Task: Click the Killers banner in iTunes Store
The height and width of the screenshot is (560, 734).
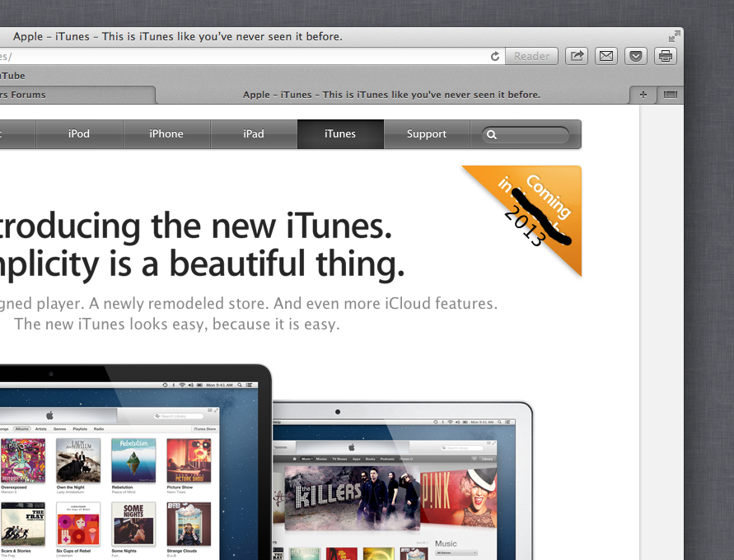Action: (x=352, y=497)
